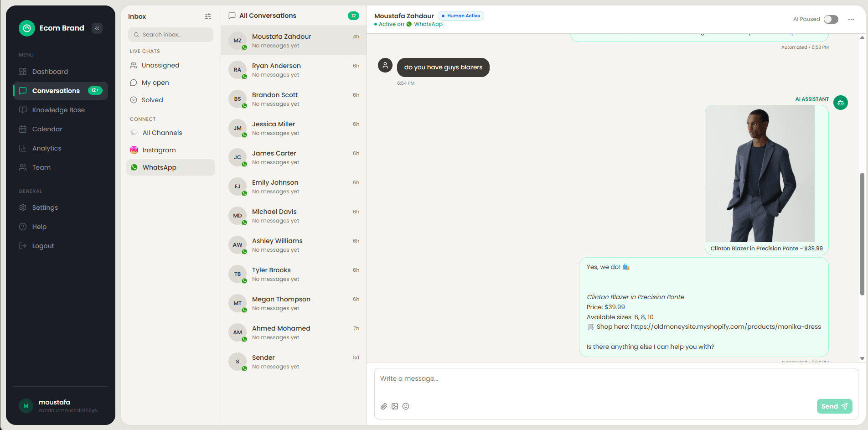The image size is (868, 430).
Task: Open the Clinton Blazer product image
Action: (x=759, y=174)
